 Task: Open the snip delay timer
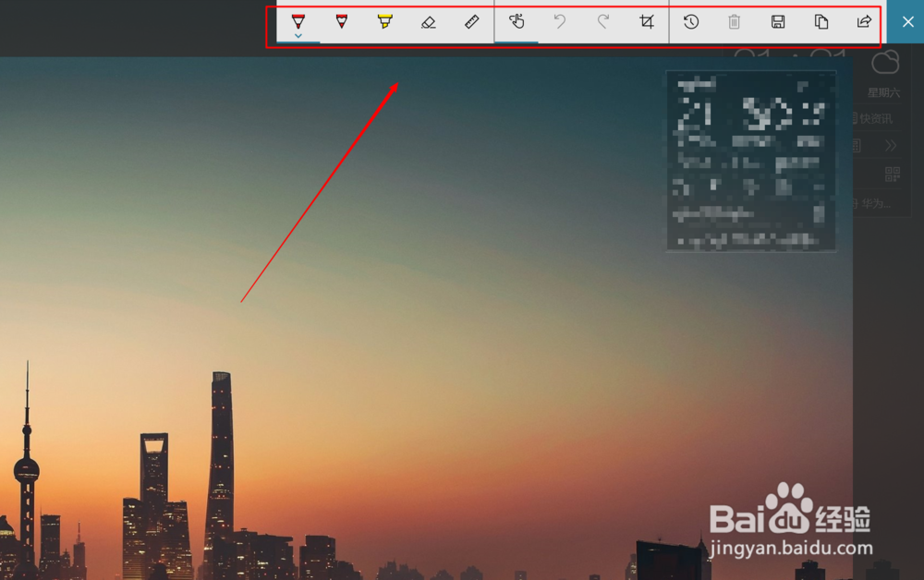point(690,21)
